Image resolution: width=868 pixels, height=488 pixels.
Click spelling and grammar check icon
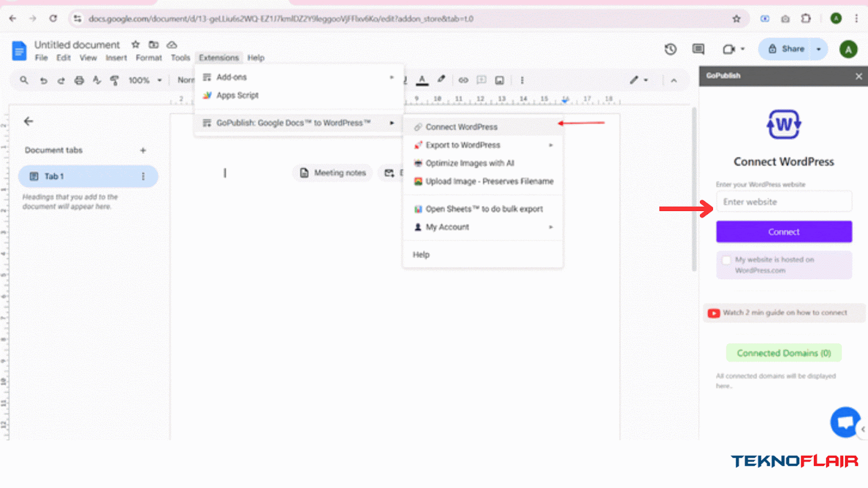97,80
